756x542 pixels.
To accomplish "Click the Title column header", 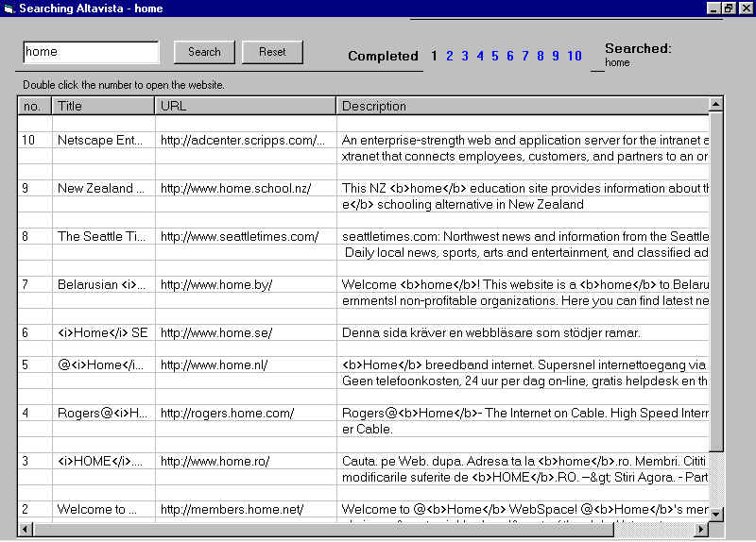I will 102,106.
